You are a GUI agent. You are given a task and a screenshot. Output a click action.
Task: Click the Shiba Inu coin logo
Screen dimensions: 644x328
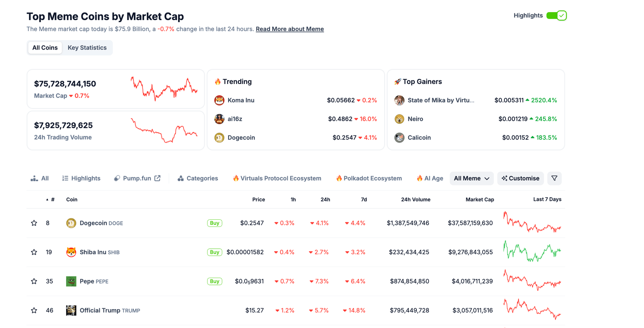tap(71, 252)
